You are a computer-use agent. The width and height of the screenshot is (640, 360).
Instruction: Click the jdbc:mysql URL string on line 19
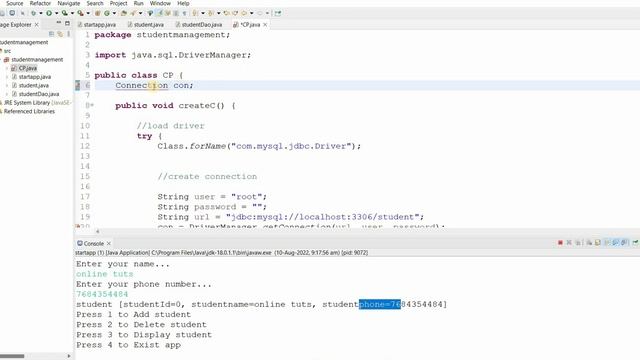click(x=322, y=217)
